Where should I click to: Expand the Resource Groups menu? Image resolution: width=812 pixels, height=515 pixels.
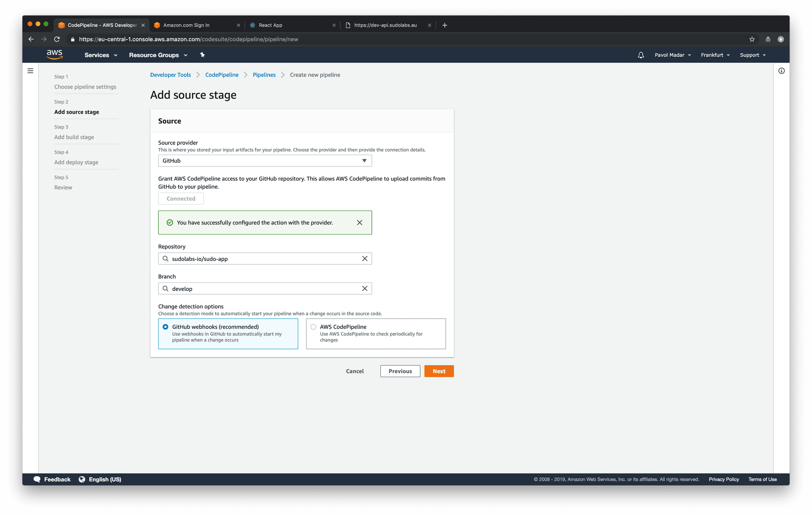(x=158, y=55)
